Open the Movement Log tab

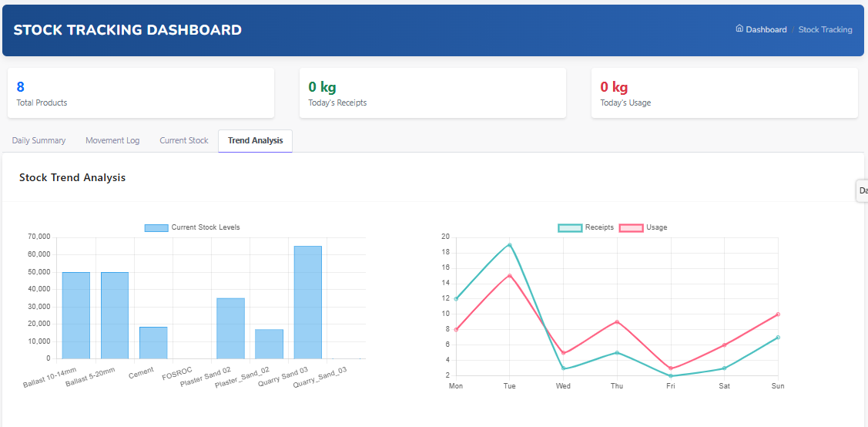click(x=112, y=141)
